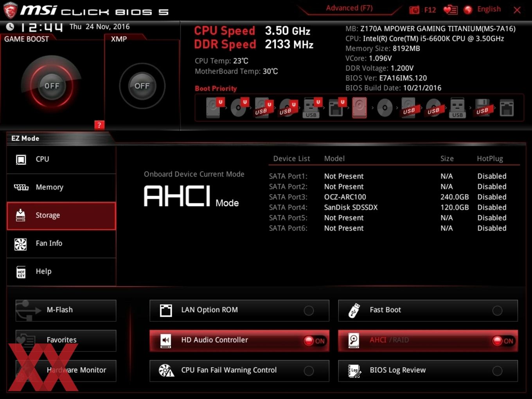
Task: Click the red question mark help icon
Action: tap(99, 125)
